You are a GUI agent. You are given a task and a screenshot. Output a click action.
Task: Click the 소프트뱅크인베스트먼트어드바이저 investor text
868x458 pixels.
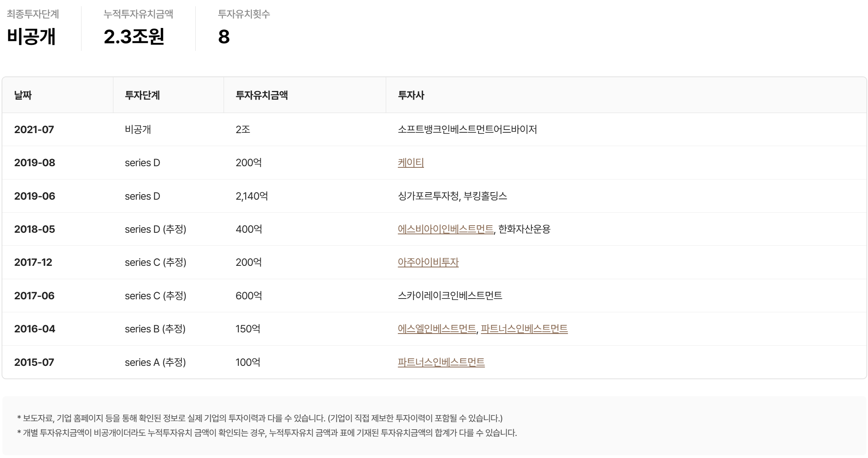pyautogui.click(x=467, y=130)
